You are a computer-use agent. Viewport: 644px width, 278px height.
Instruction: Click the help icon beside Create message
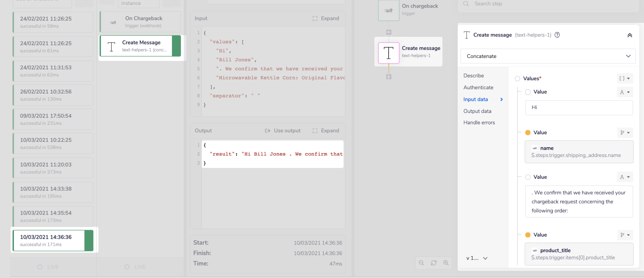(557, 35)
